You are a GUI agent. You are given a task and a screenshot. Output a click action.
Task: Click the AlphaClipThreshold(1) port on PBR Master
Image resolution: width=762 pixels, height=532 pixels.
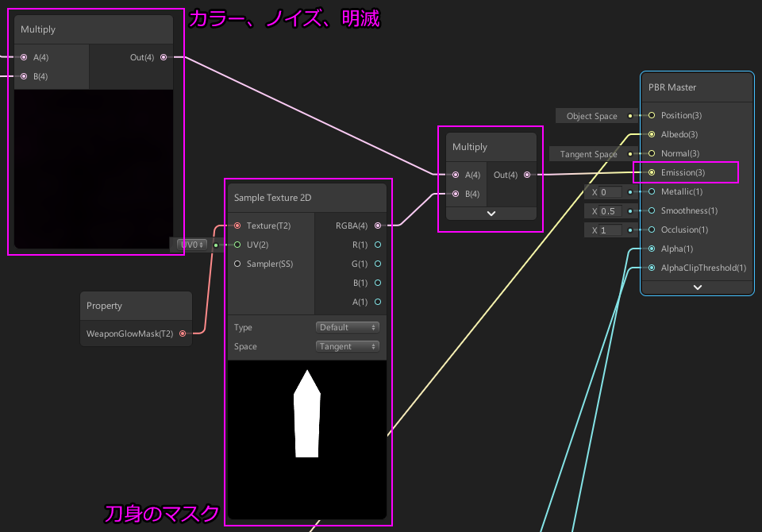coord(652,268)
